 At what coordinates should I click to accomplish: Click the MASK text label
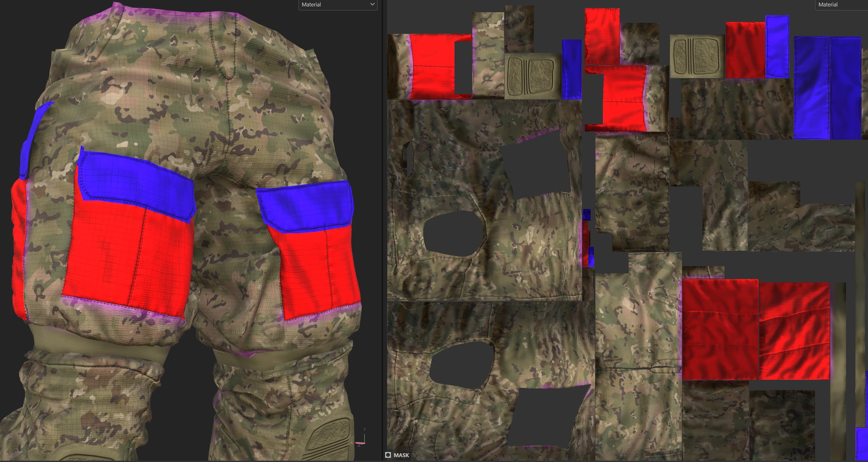(401, 455)
